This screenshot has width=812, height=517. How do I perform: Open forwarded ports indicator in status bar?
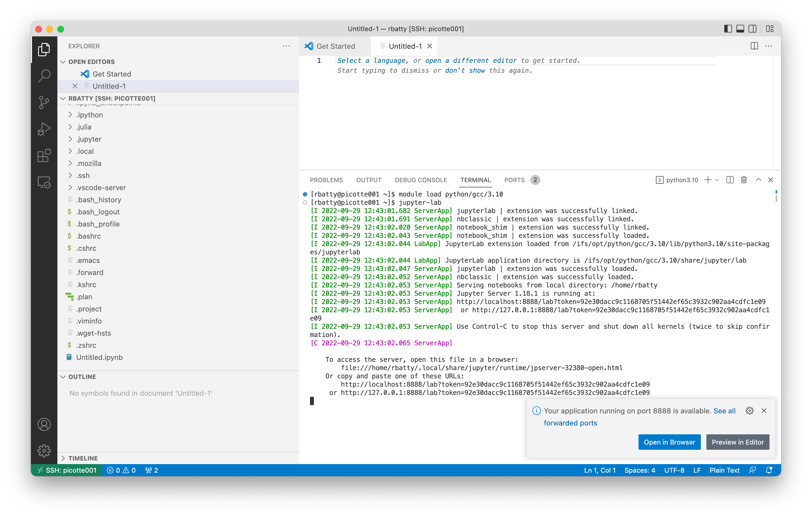[152, 470]
